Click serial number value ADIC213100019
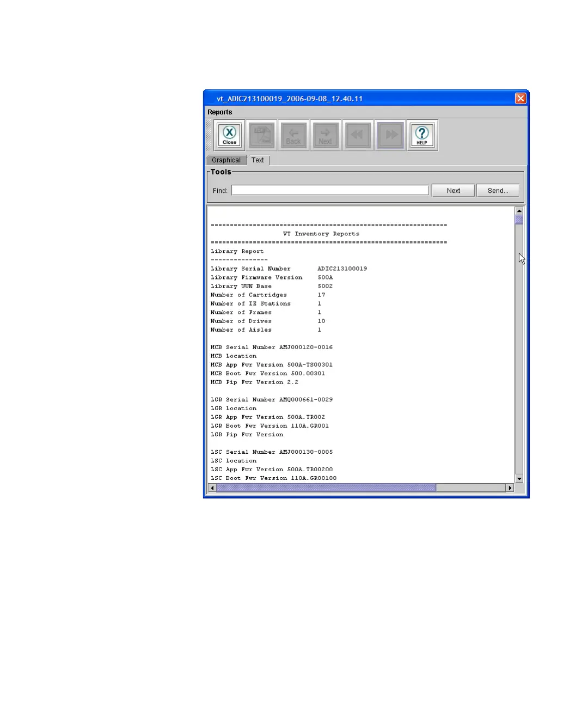The height and width of the screenshot is (706, 588). (342, 269)
